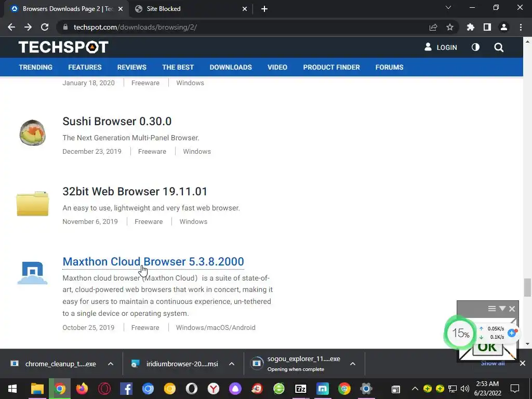Open Maxthon from the taskbar
Screen dimensions: 532x399
pos(322,389)
